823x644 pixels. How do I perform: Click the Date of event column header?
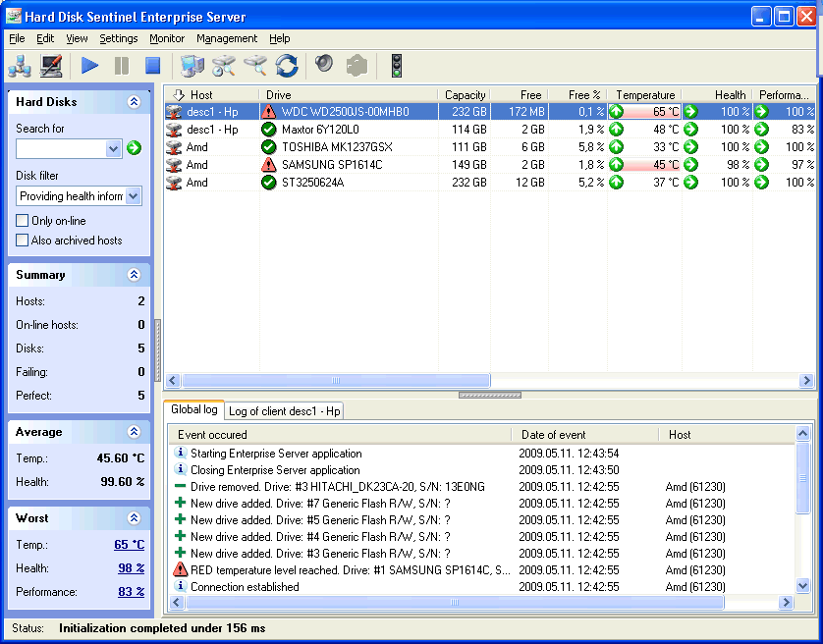point(585,435)
